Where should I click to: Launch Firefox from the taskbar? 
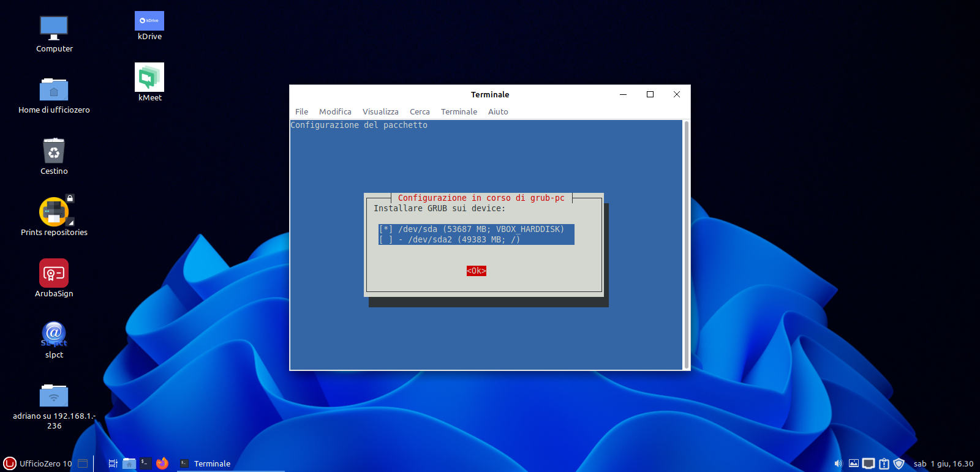pos(162,463)
